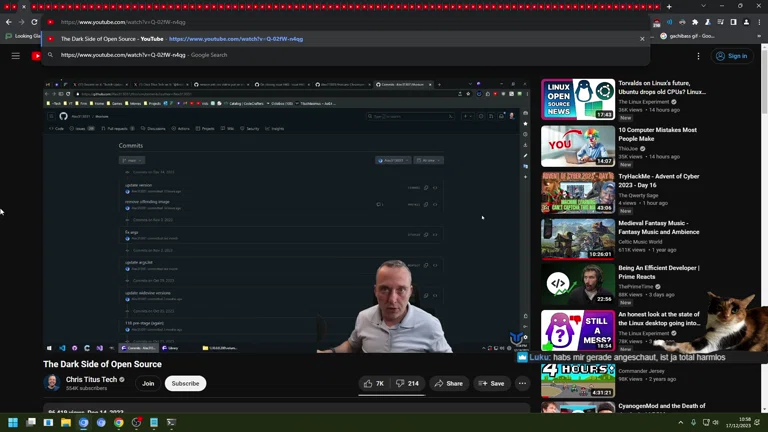The height and width of the screenshot is (432, 768).
Task: Like the video with thumbs-up 7K
Action: pos(374,384)
